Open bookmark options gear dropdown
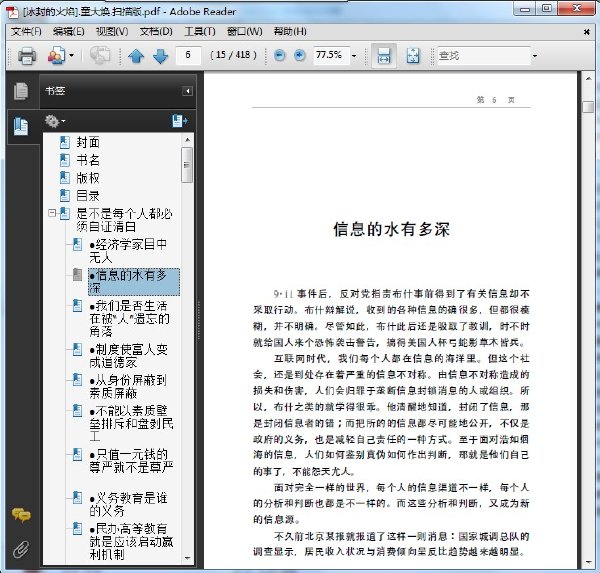600x573 pixels. (x=55, y=121)
